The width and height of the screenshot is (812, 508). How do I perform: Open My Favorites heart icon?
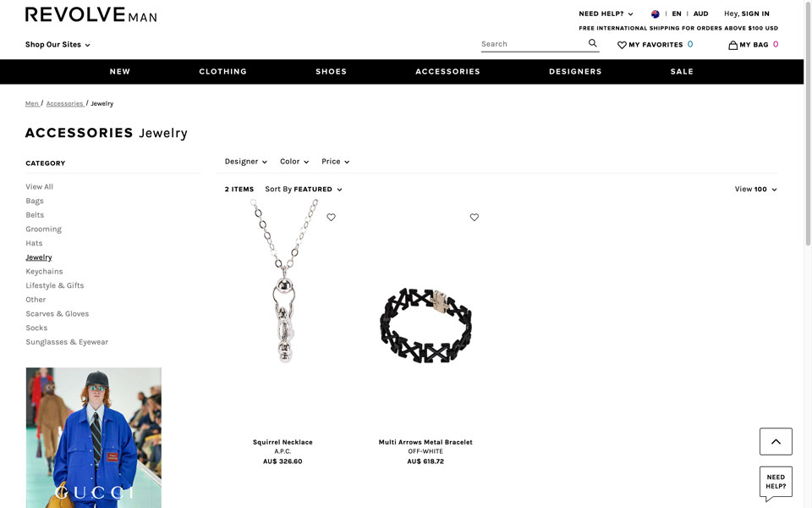pyautogui.click(x=622, y=45)
